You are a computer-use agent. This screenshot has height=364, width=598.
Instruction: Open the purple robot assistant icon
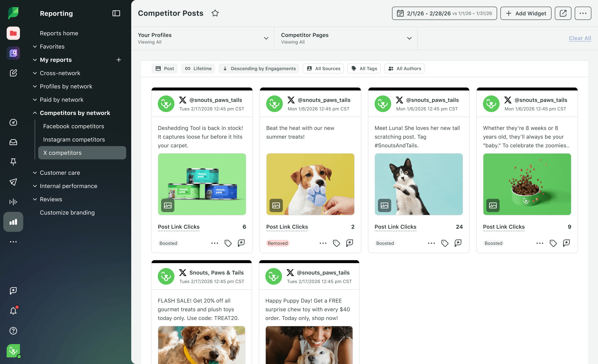point(13,53)
